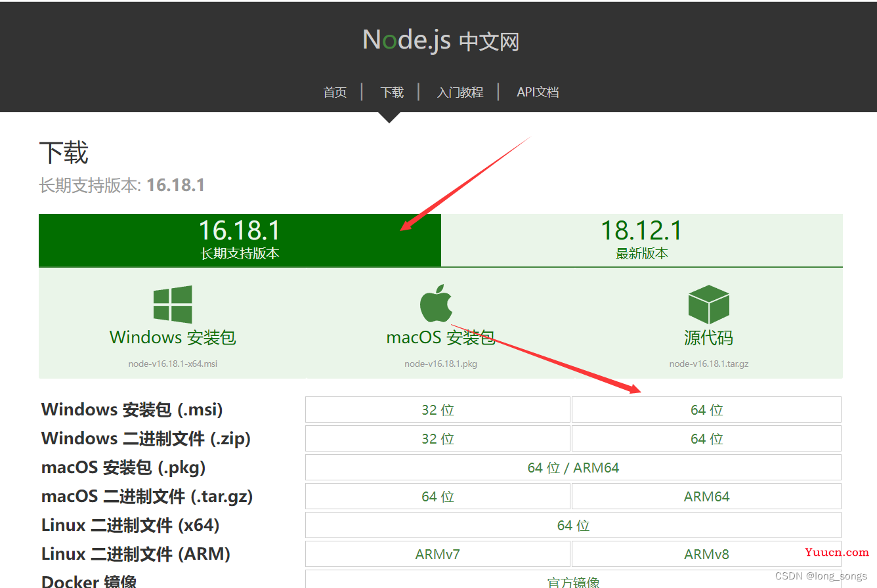The width and height of the screenshot is (877, 588).
Task: Click the Linux 二进制文件 (x64) row label
Action: tap(131, 525)
